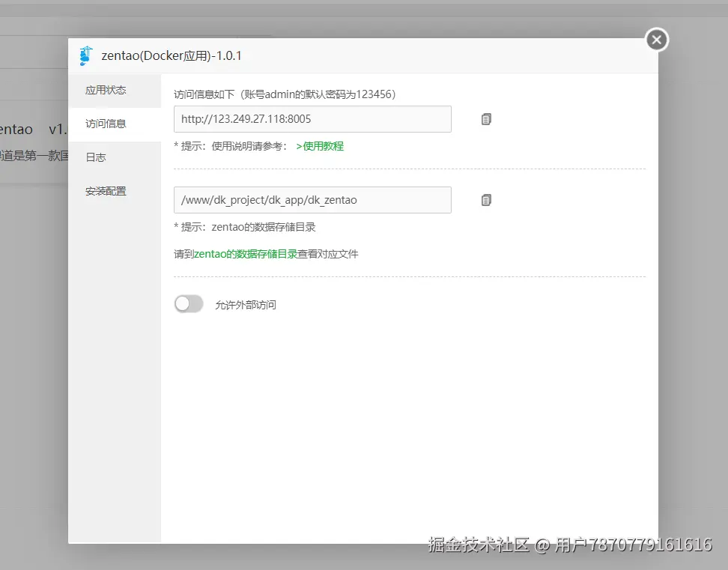Screen dimensions: 728x570
Task: Click the 访问信息如下 default password note
Action: (x=285, y=94)
